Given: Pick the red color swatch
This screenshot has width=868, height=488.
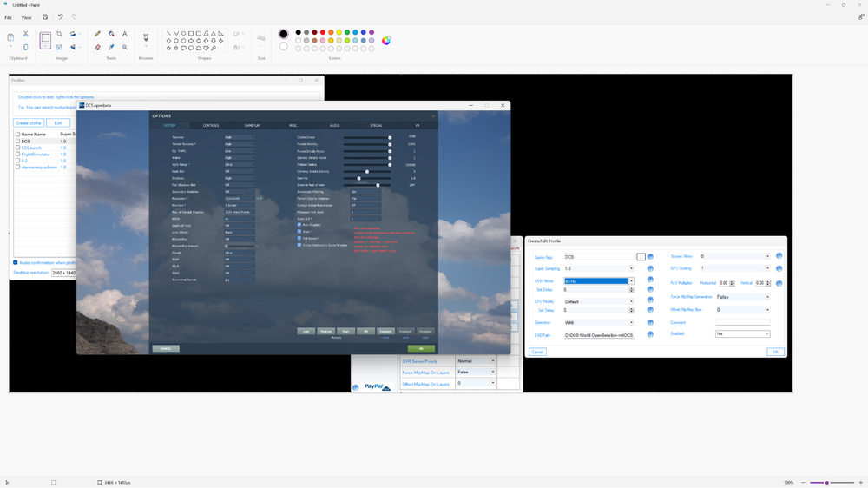Looking at the screenshot, I should coord(323,32).
